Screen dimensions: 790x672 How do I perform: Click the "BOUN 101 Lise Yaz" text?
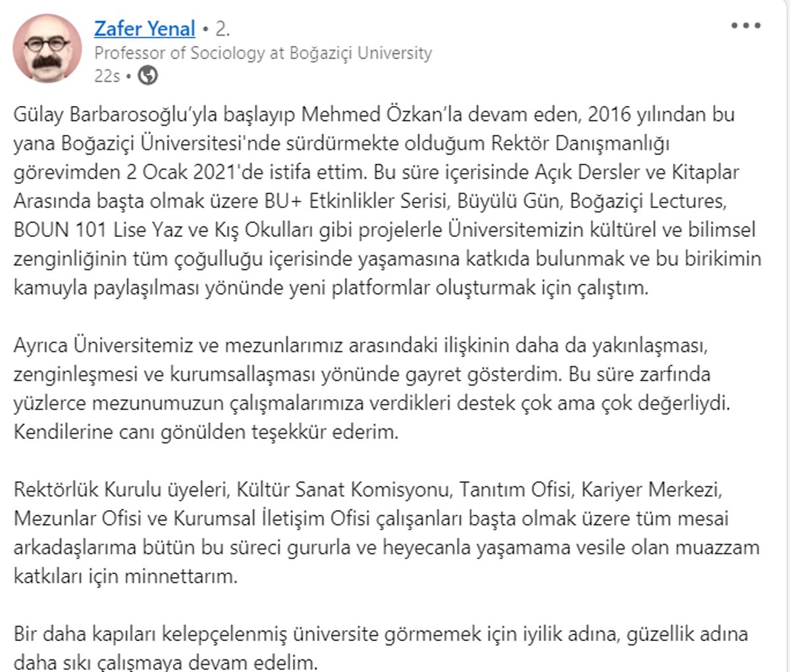[96, 230]
